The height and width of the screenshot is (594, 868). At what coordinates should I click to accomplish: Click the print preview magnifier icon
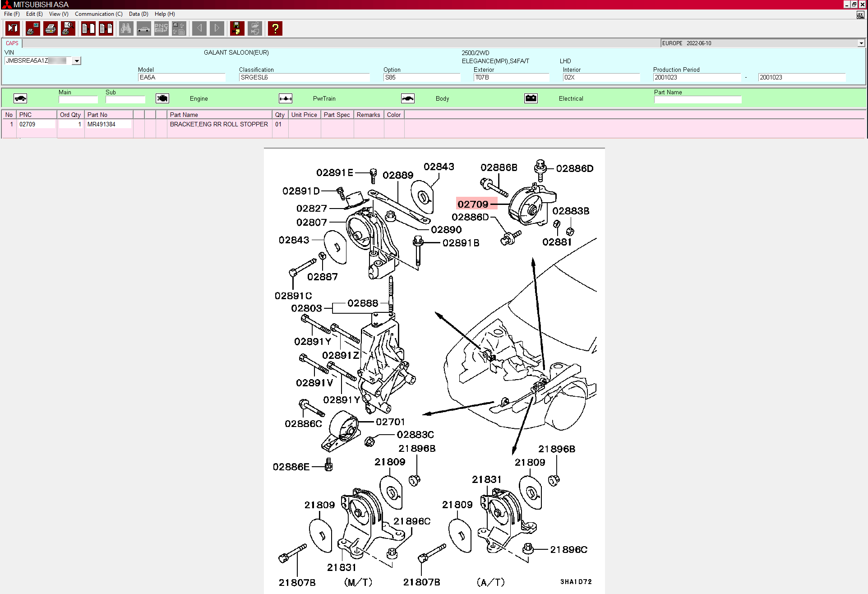point(68,28)
